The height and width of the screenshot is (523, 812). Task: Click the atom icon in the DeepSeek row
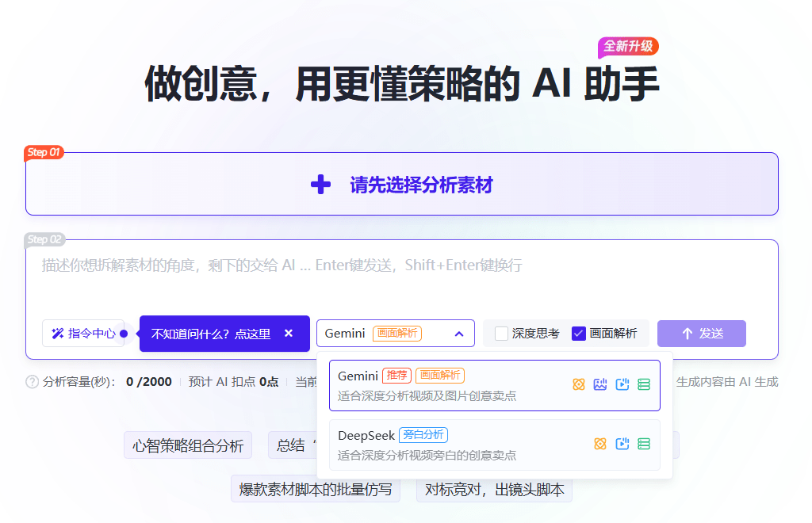pyautogui.click(x=600, y=445)
